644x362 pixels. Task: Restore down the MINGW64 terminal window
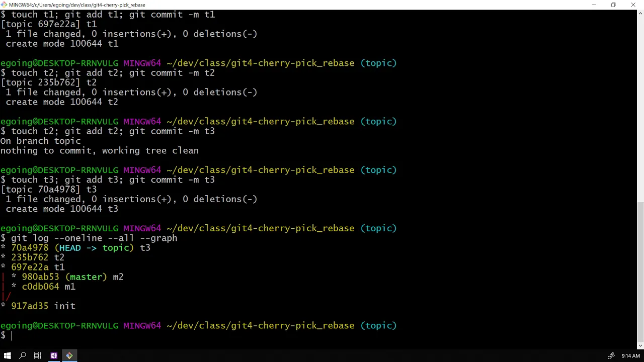[613, 5]
